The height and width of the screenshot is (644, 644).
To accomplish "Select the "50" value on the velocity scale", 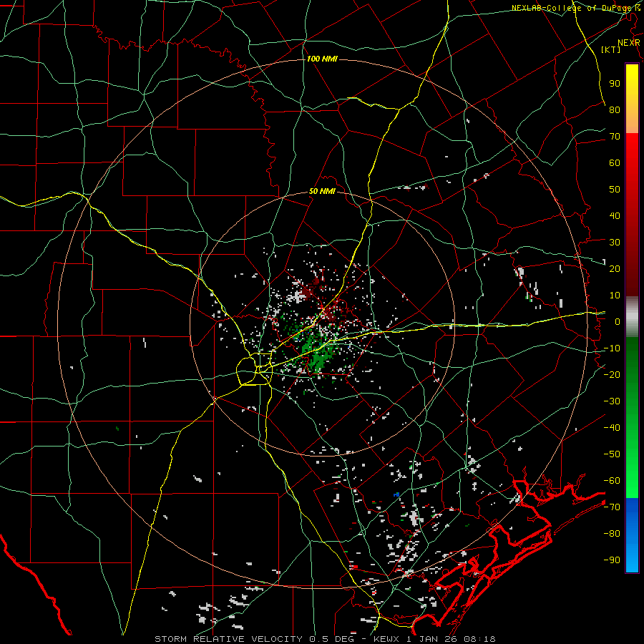I will pyautogui.click(x=615, y=190).
